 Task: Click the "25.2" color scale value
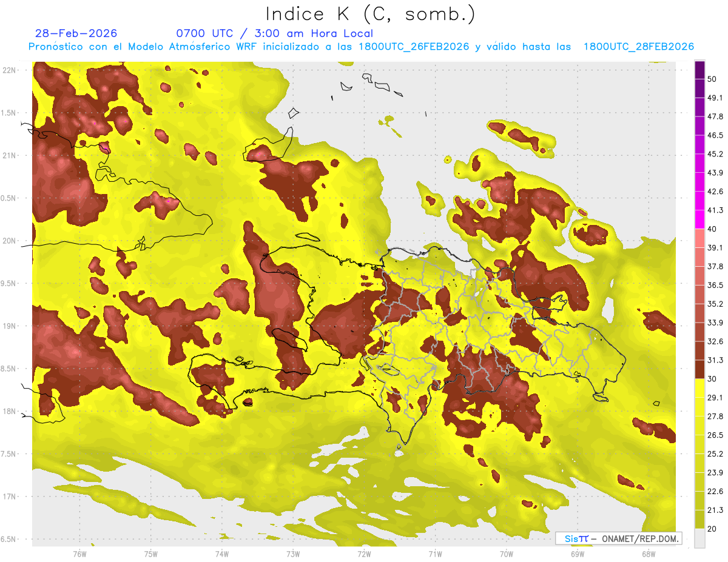click(x=715, y=453)
